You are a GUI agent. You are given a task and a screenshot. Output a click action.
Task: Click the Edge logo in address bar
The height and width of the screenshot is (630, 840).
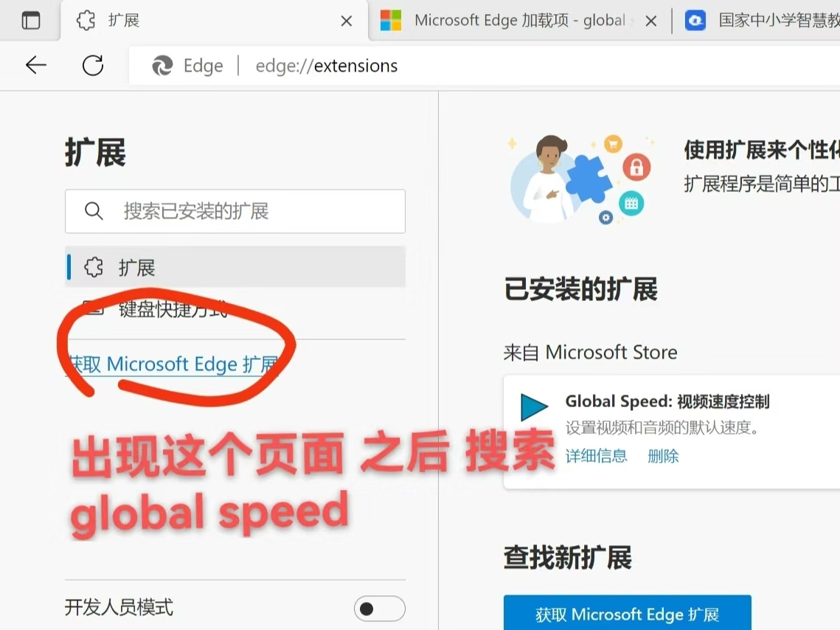162,66
